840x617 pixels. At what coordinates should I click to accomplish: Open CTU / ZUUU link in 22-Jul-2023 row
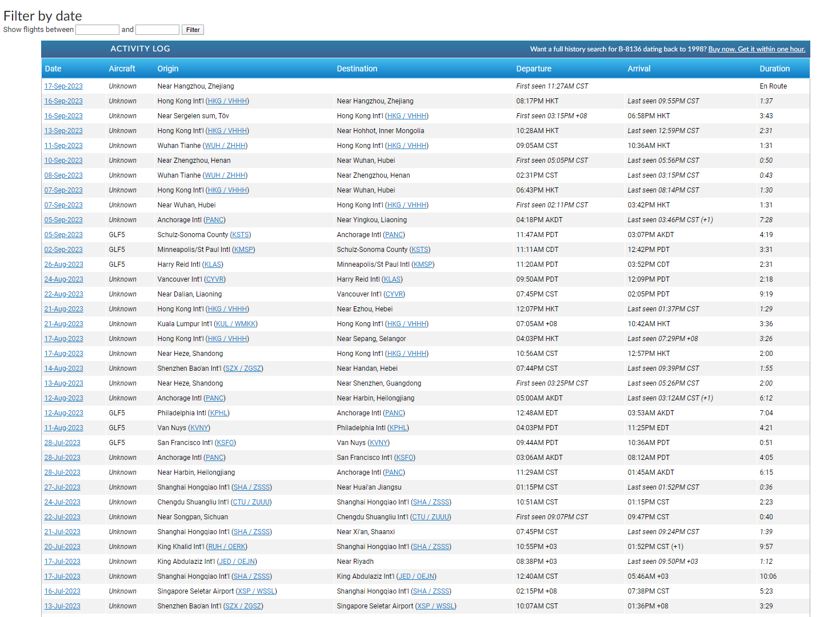pyautogui.click(x=431, y=517)
